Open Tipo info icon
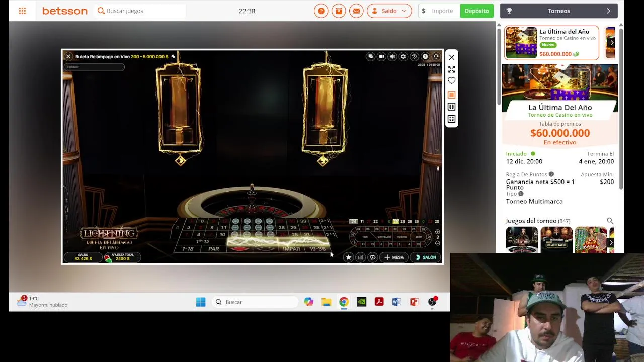Viewport: 644px width, 362px height. pos(521,194)
